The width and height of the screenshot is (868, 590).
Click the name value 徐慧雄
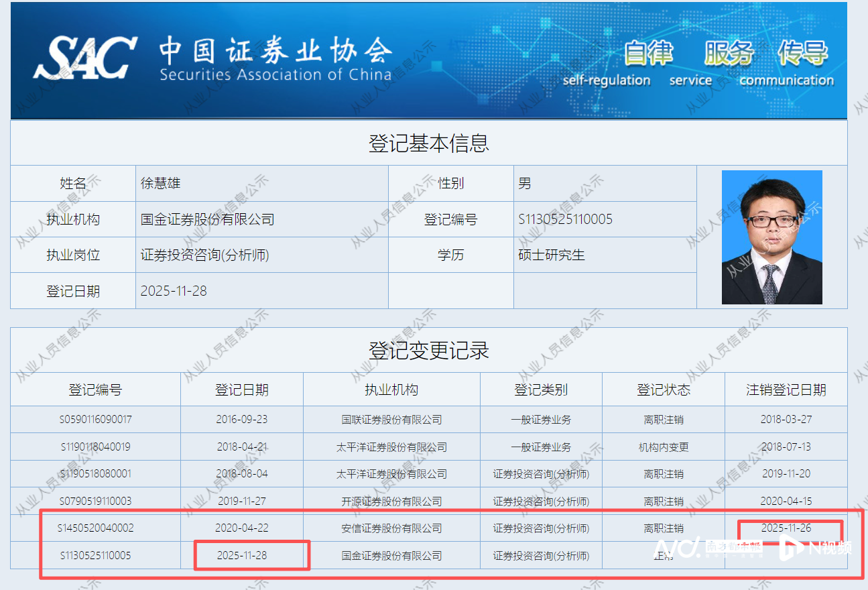click(161, 184)
